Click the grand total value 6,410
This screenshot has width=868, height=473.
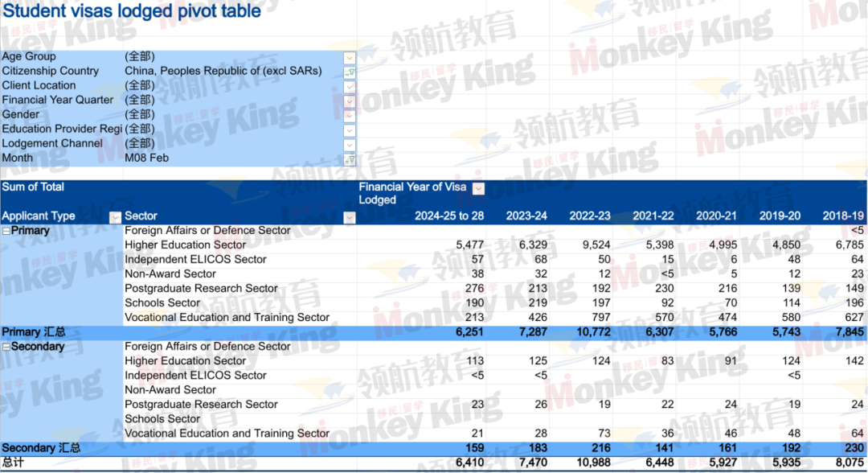coord(470,463)
